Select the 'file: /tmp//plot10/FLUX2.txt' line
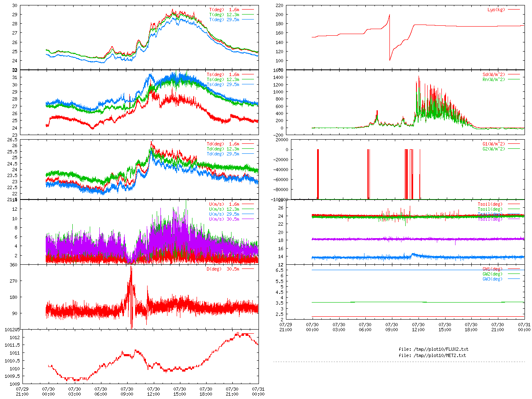 (x=433, y=350)
